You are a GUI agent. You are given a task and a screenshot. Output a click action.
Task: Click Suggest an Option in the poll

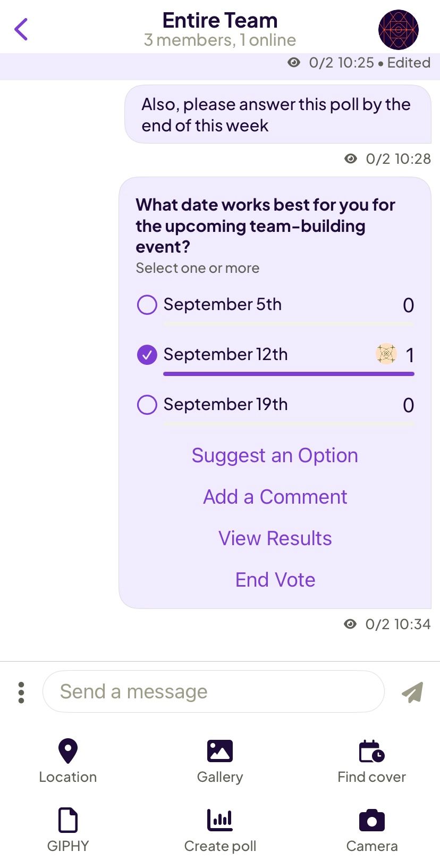pyautogui.click(x=274, y=456)
